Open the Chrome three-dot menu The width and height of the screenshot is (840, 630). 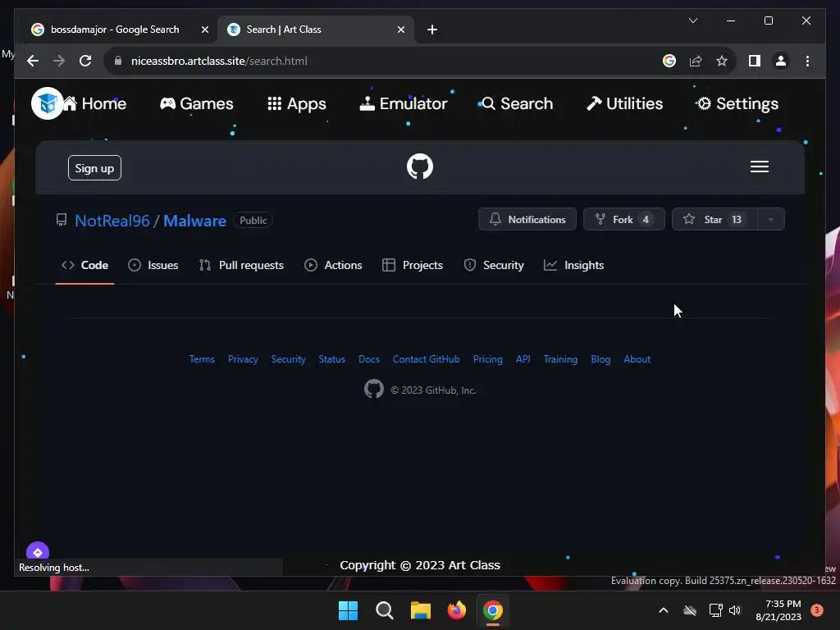pos(807,61)
